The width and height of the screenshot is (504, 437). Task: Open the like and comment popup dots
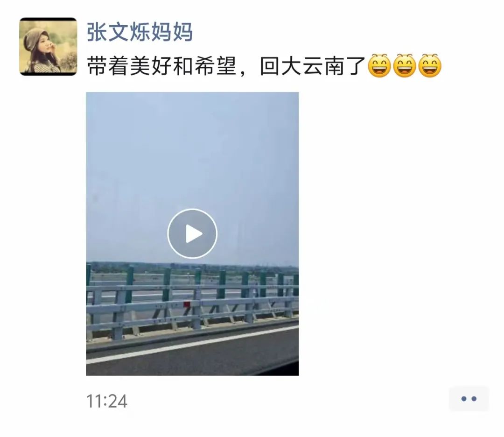469,399
